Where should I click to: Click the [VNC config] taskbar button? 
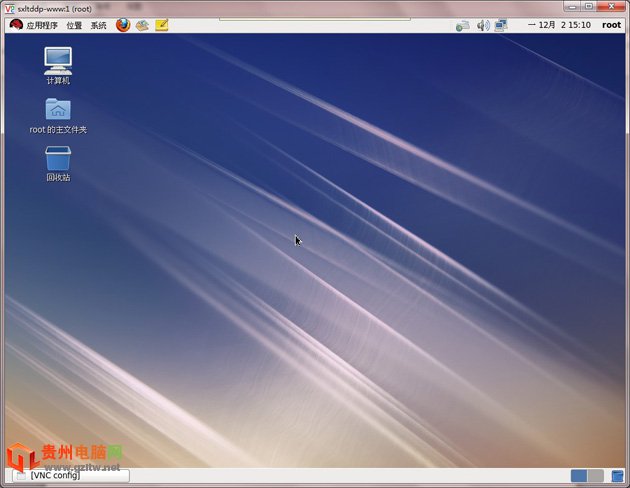pyautogui.click(x=71, y=476)
